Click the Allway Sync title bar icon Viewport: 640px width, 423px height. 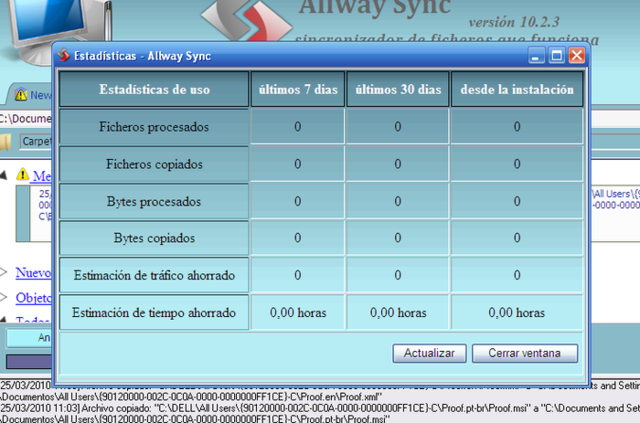64,55
